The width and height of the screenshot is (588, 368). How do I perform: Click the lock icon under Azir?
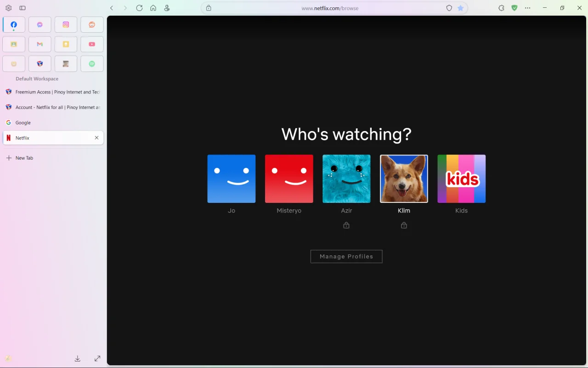pyautogui.click(x=346, y=225)
